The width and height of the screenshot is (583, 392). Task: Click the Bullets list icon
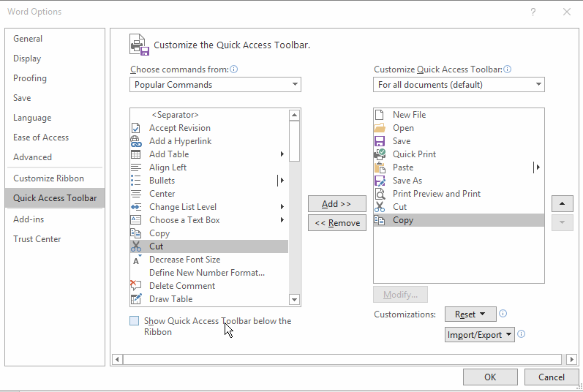(x=136, y=181)
